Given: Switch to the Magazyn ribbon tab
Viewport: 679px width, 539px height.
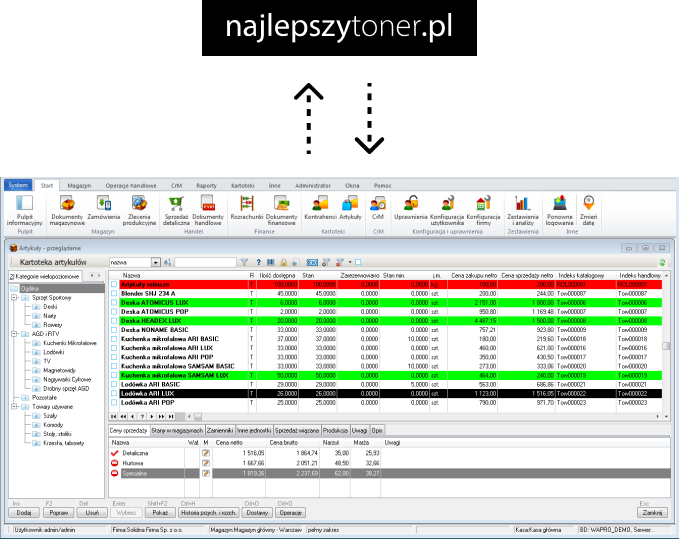Looking at the screenshot, I should [80, 186].
